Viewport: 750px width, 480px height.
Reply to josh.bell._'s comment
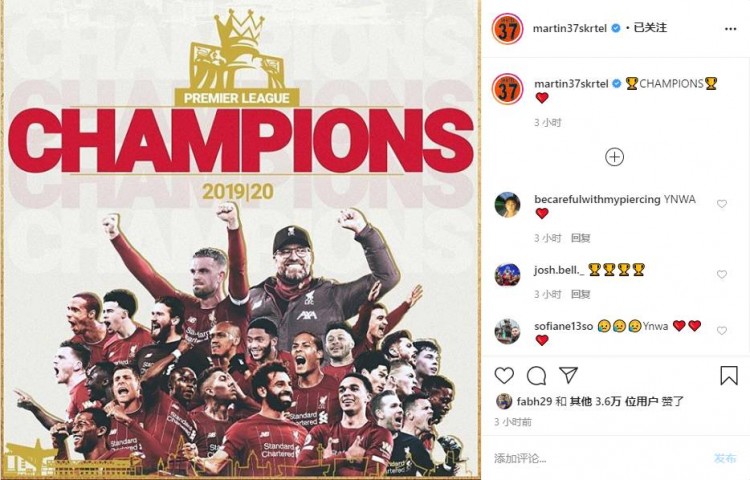click(x=581, y=295)
